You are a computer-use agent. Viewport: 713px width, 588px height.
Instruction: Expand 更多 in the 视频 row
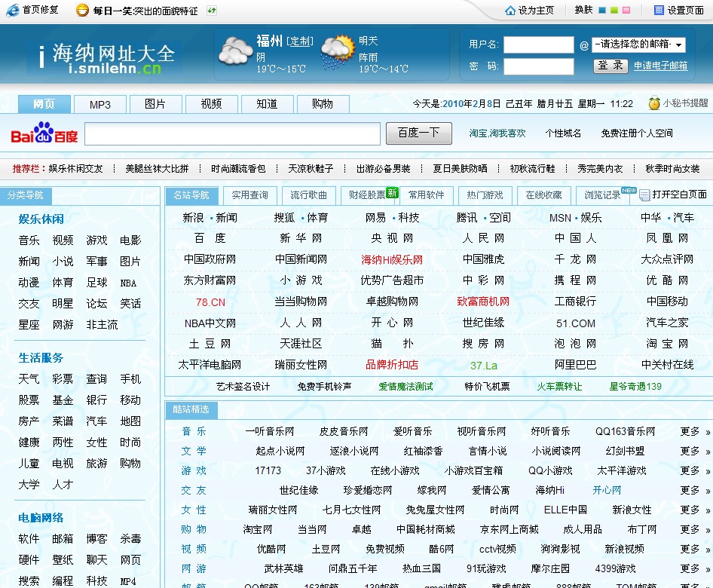(695, 549)
